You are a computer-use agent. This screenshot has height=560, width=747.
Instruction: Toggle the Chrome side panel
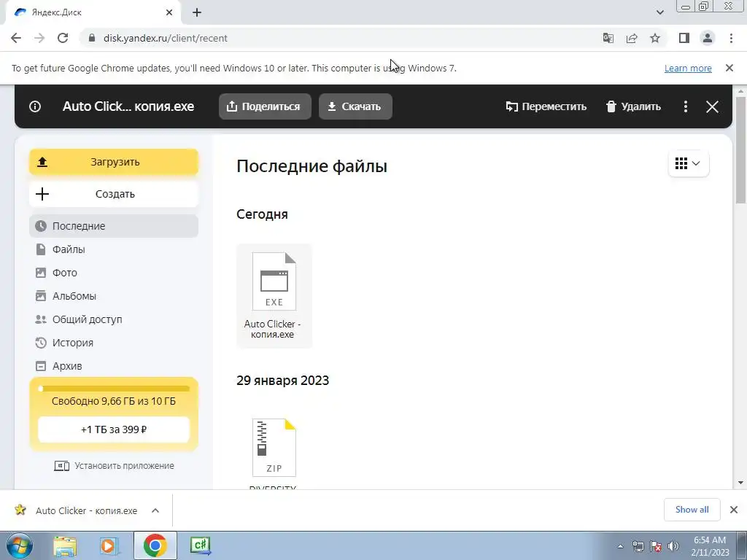point(684,38)
